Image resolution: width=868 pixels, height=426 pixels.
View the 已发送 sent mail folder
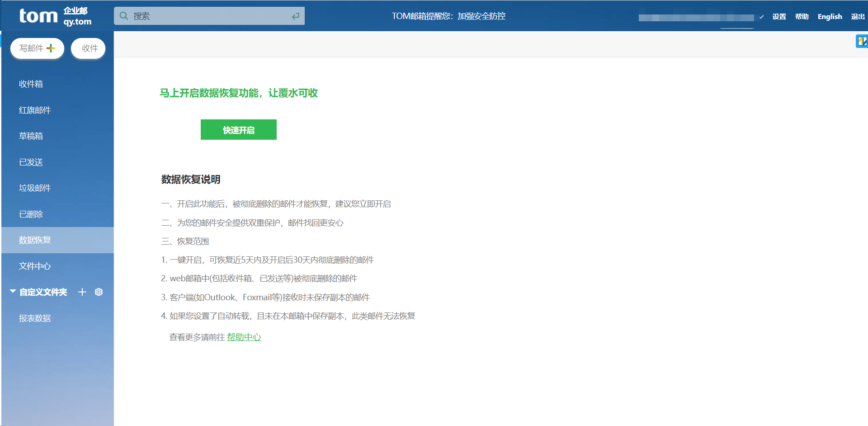click(x=31, y=162)
